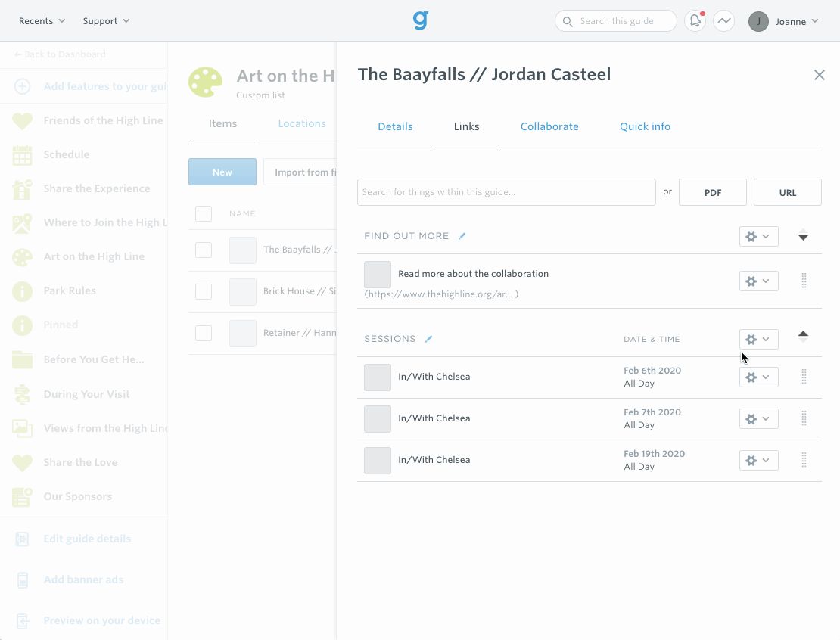
Task: Open the gear dropdown for Read more about the collaboration
Action: tap(758, 281)
